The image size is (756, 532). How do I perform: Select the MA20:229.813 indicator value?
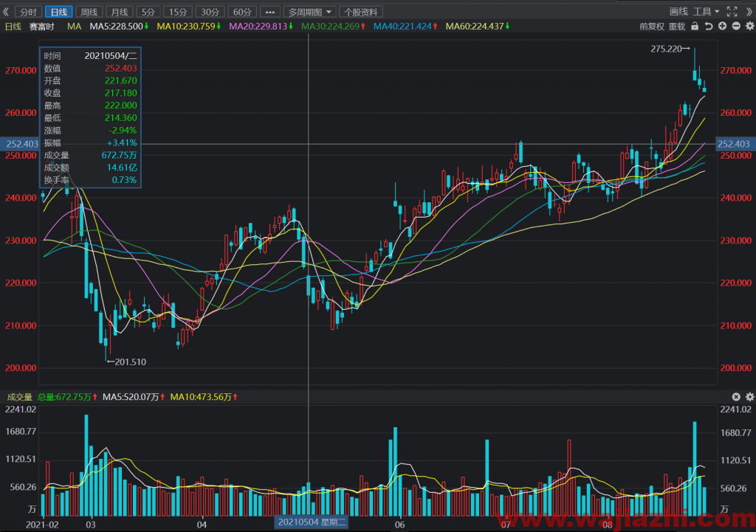coord(261,27)
